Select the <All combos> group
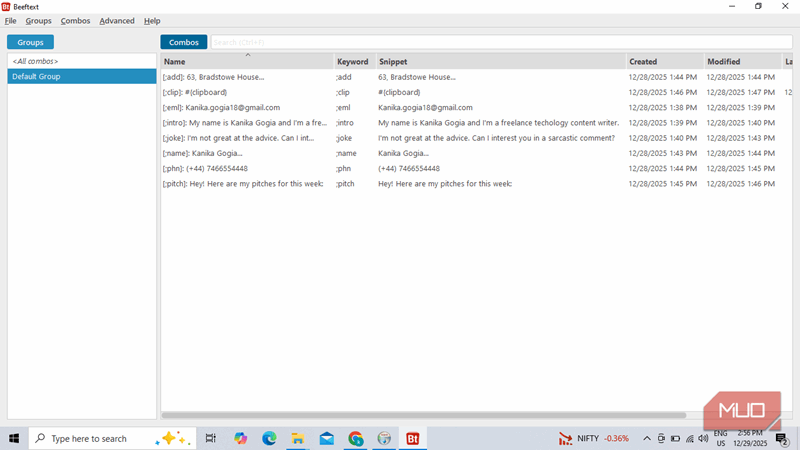 [80, 62]
